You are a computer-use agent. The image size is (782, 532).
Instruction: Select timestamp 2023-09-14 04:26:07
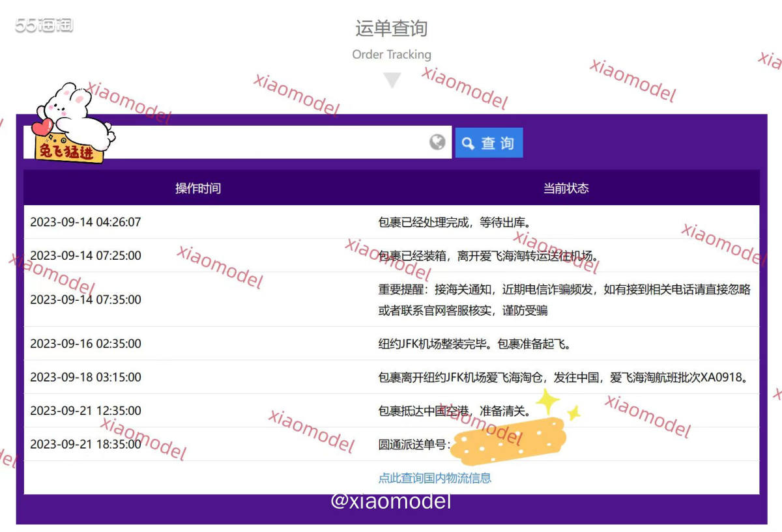click(x=85, y=222)
